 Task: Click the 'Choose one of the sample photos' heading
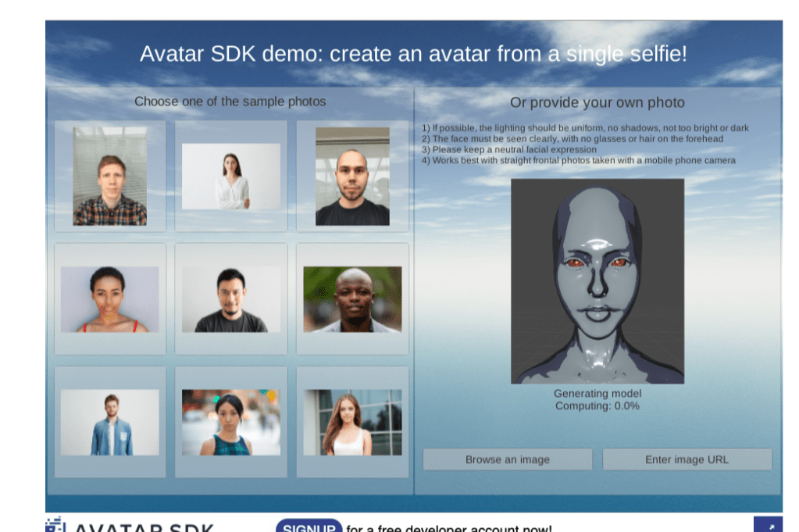(x=230, y=102)
